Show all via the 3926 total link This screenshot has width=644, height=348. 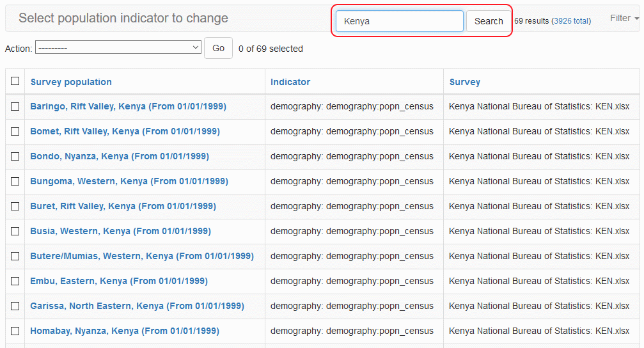(x=571, y=21)
